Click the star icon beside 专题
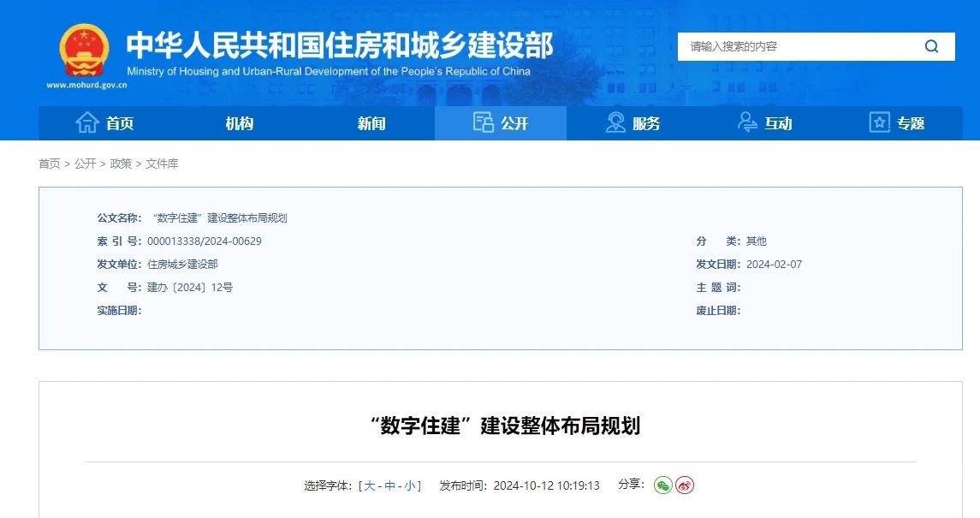980x518 pixels. [879, 122]
